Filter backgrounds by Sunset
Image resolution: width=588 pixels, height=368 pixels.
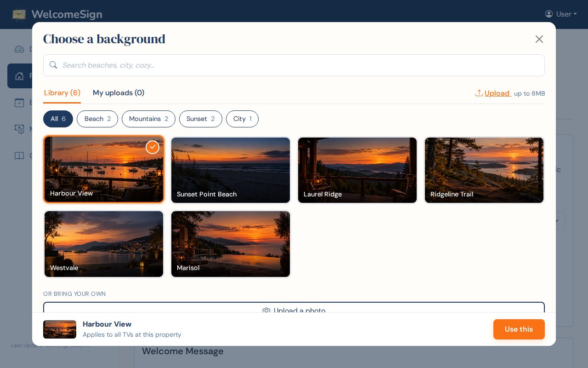pyautogui.click(x=200, y=119)
